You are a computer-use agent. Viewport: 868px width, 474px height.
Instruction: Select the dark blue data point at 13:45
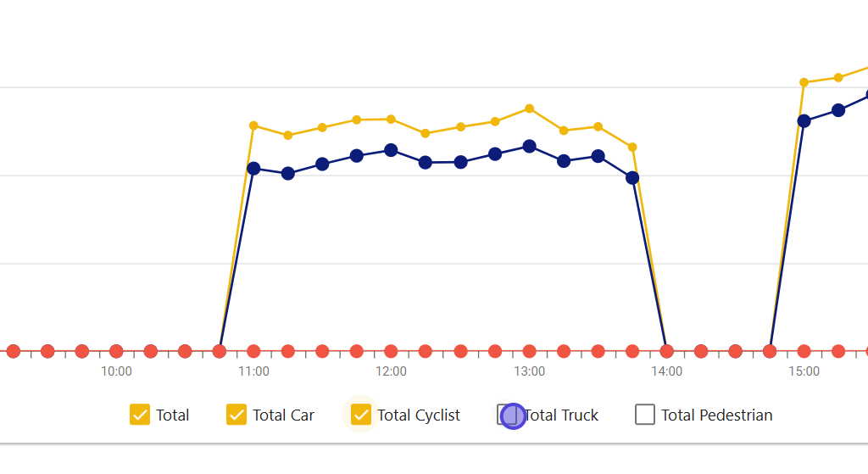coord(632,177)
